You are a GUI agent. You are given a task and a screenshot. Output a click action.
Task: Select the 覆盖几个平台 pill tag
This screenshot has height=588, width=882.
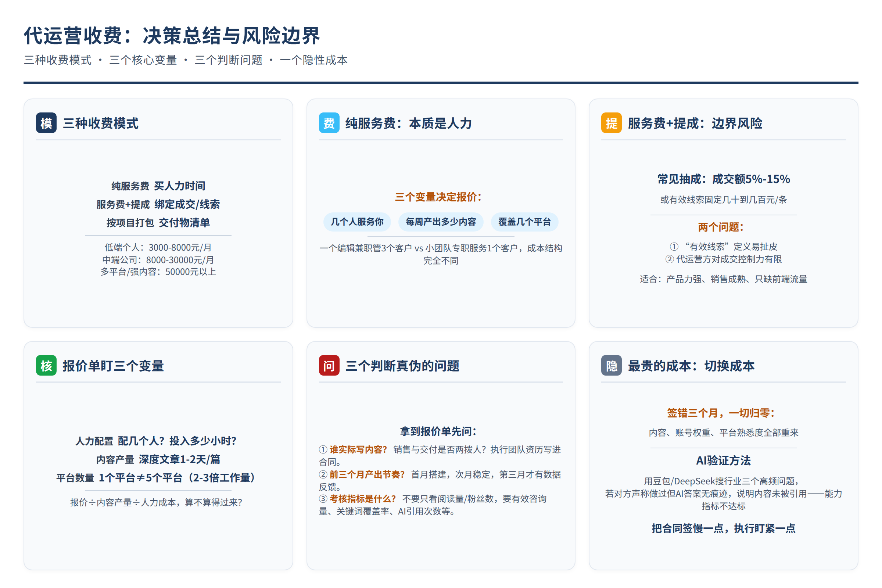click(x=524, y=222)
